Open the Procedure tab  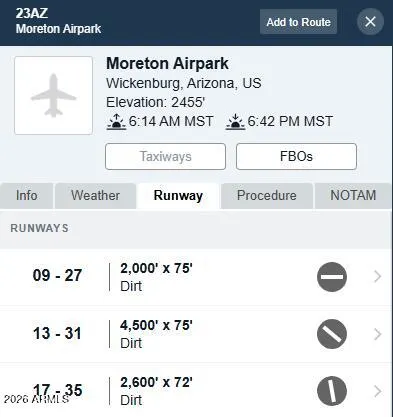pyautogui.click(x=267, y=196)
